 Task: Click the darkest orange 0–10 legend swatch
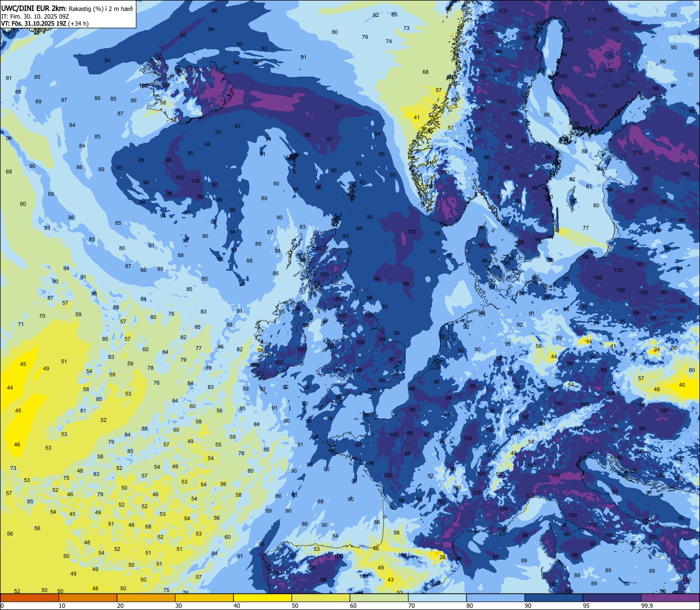pyautogui.click(x=30, y=597)
